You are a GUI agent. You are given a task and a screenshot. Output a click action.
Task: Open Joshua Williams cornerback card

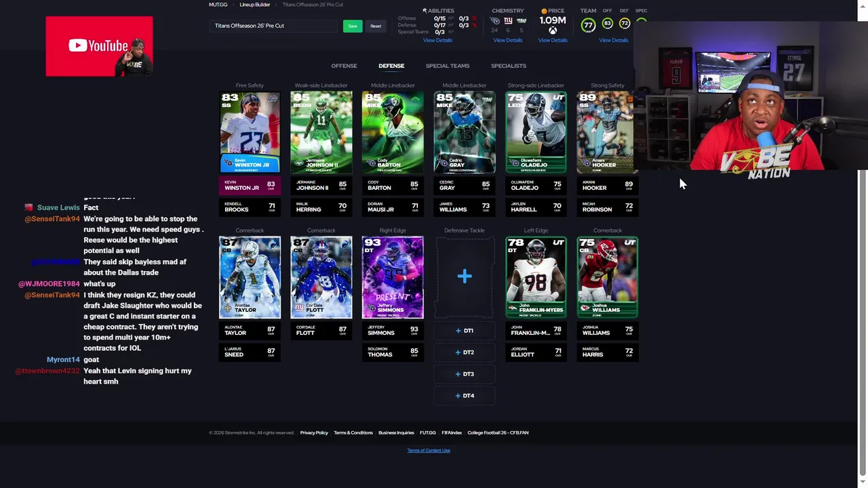[x=608, y=277]
